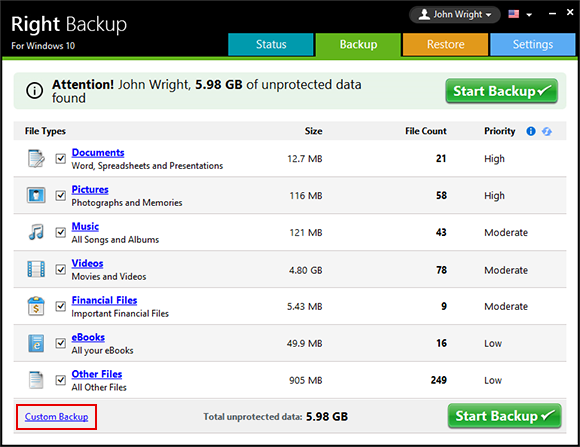Open the John Wright account dropdown
580x447 pixels.
pos(455,14)
